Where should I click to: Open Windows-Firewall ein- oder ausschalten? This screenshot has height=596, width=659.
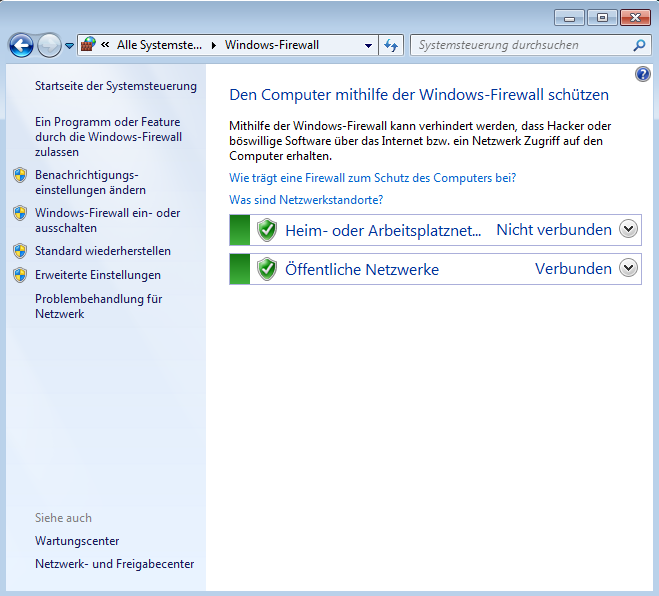(x=108, y=220)
